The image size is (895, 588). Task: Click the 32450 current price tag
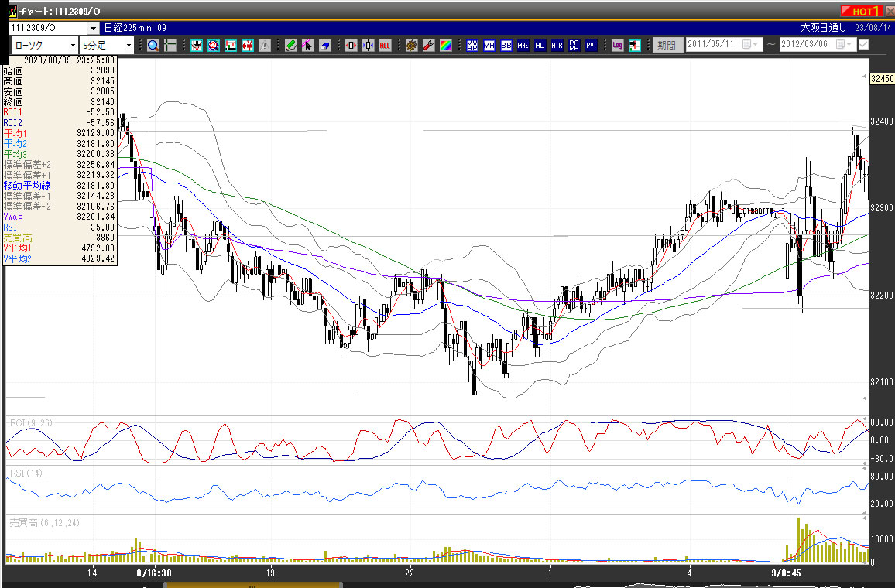[x=882, y=79]
